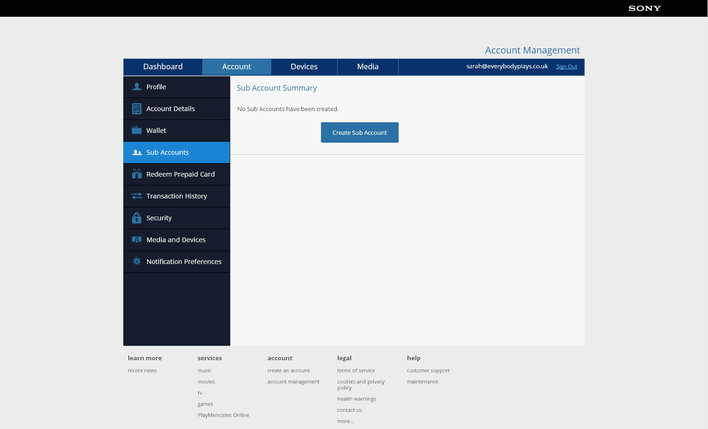Click the Account Details document icon
This screenshot has width=708, height=429.
(137, 109)
